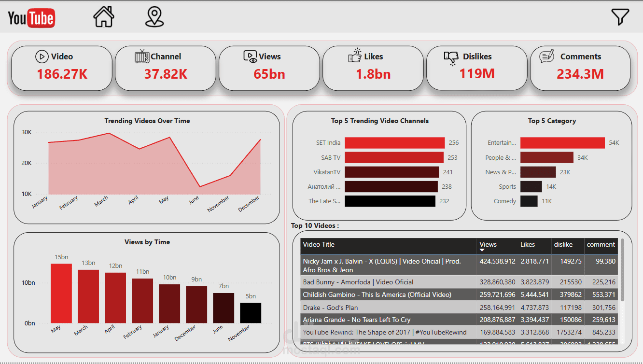Image resolution: width=643 pixels, height=364 pixels.
Task: Open the filter funnel icon
Action: click(x=620, y=17)
